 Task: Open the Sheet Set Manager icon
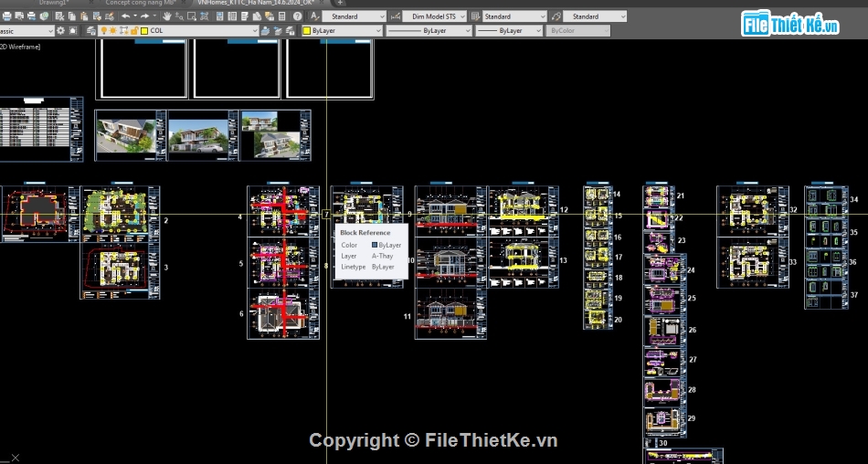(x=257, y=16)
